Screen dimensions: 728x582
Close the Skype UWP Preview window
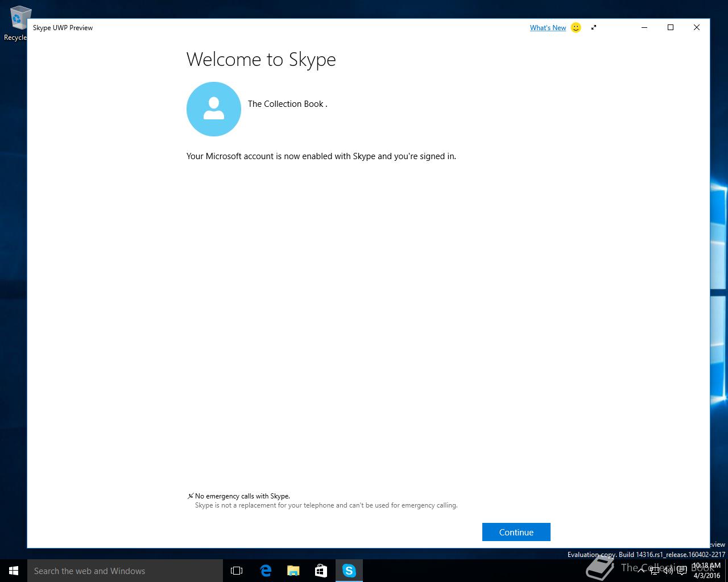click(x=697, y=27)
